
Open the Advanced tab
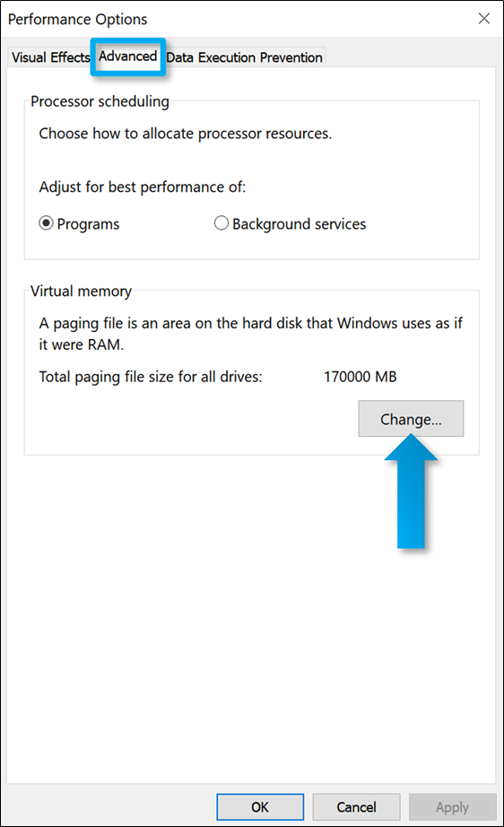pyautogui.click(x=128, y=57)
